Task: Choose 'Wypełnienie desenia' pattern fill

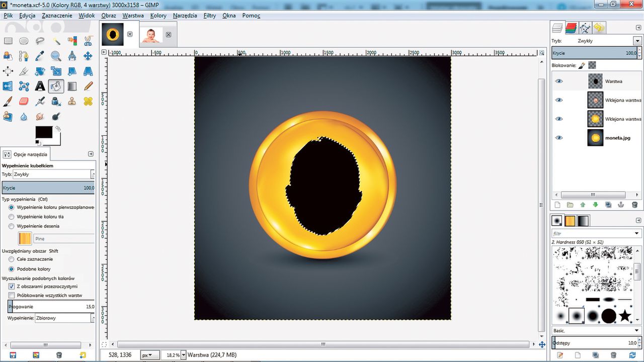Action: tap(12, 226)
